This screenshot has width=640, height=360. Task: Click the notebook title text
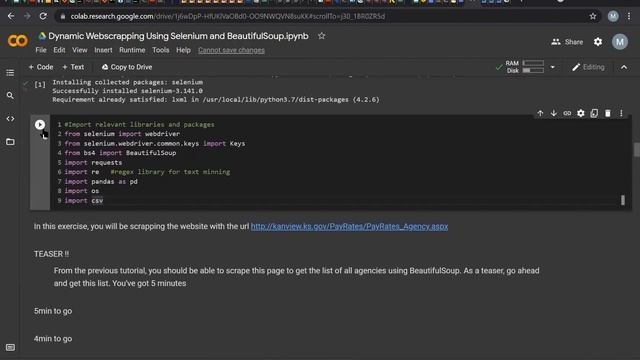pos(178,36)
